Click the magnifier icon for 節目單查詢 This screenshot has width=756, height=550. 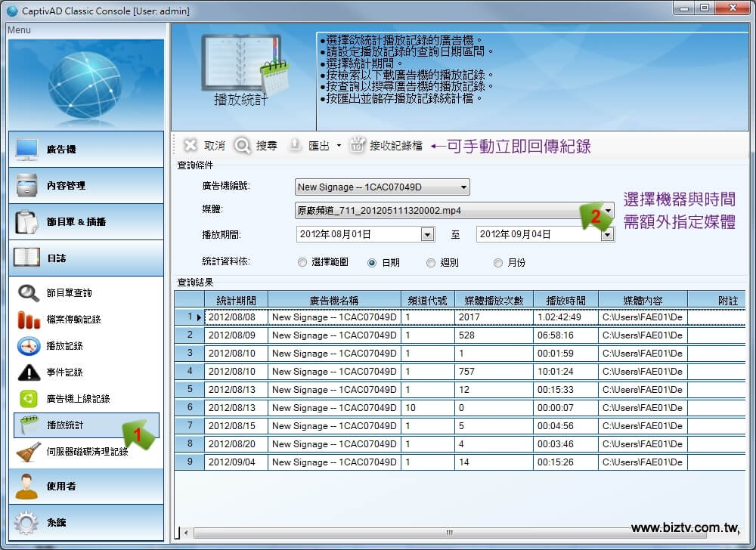[x=29, y=293]
